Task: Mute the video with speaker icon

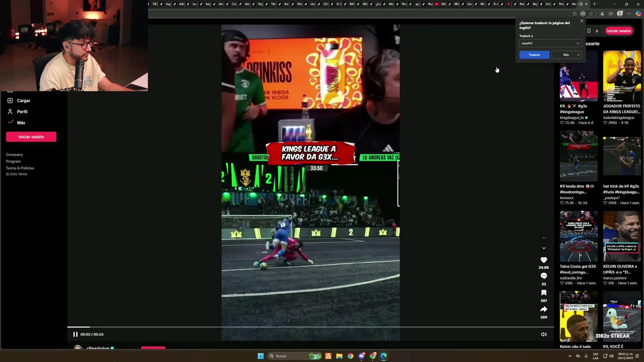Action: point(543,334)
